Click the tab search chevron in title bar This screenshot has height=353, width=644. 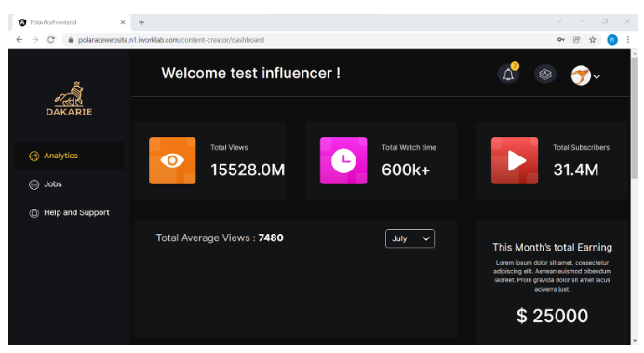(559, 21)
